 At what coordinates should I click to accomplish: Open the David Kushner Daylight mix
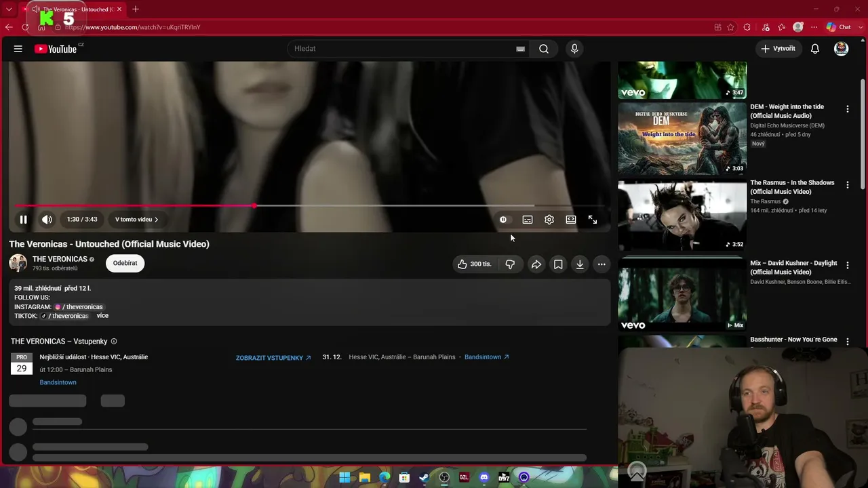(x=682, y=294)
